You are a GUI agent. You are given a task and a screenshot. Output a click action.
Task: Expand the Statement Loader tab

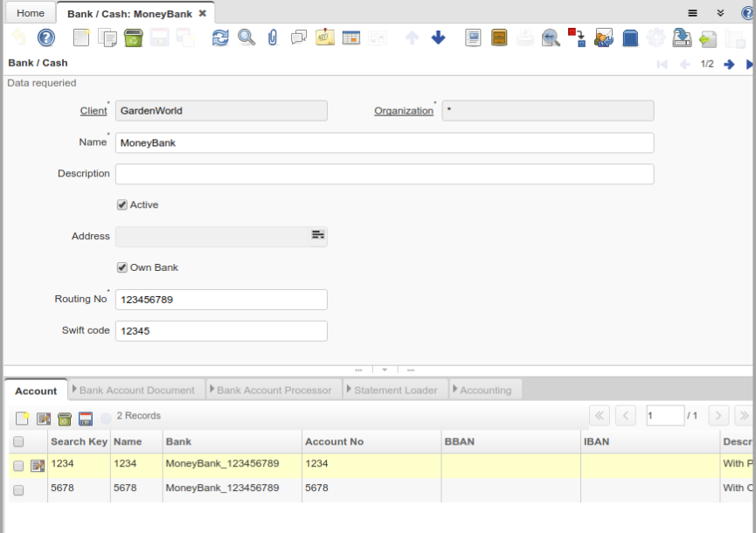click(395, 390)
